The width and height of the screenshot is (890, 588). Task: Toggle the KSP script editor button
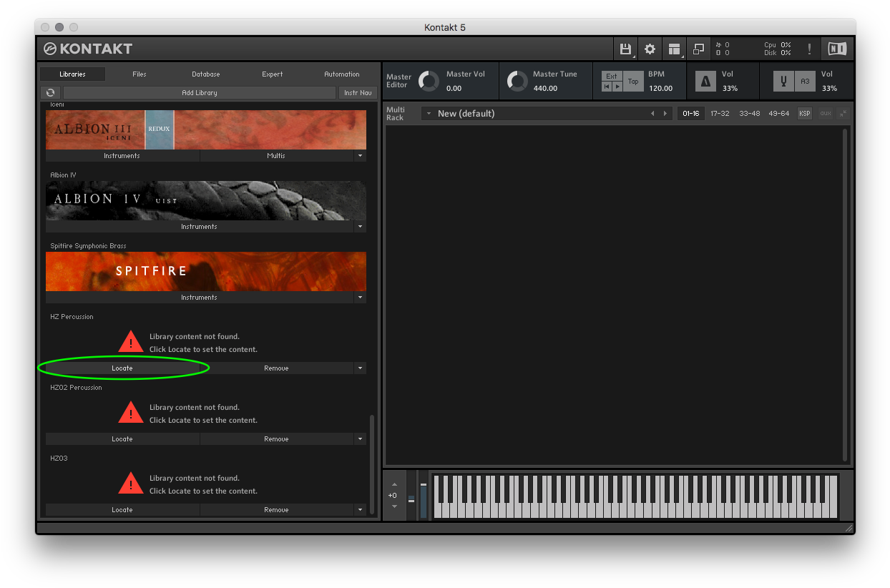(x=805, y=114)
